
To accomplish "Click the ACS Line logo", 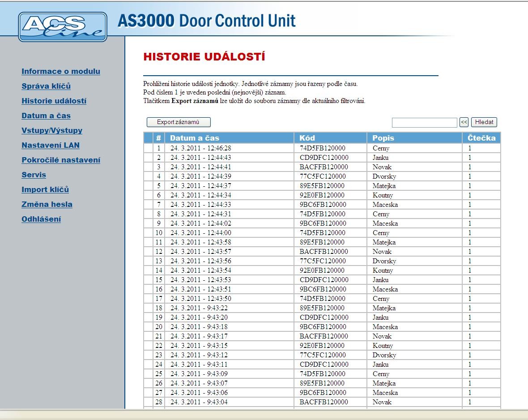I will 63,26.
